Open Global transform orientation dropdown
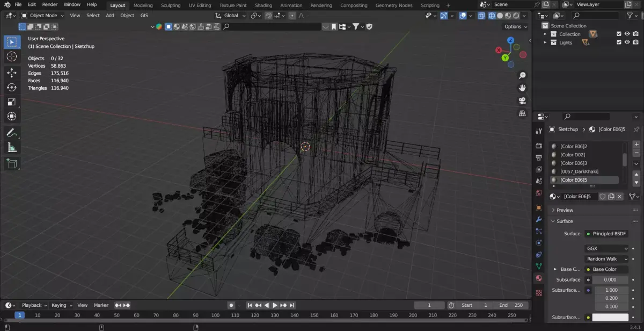644x331 pixels. [x=230, y=16]
